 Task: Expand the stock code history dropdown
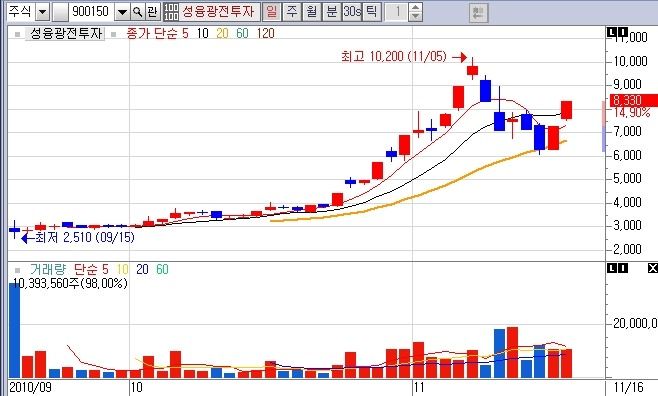tap(122, 12)
